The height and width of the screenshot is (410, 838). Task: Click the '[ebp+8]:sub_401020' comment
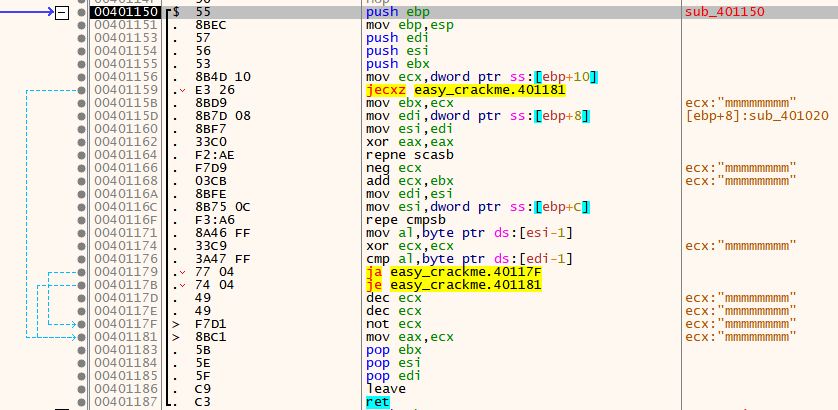pyautogui.click(x=757, y=116)
